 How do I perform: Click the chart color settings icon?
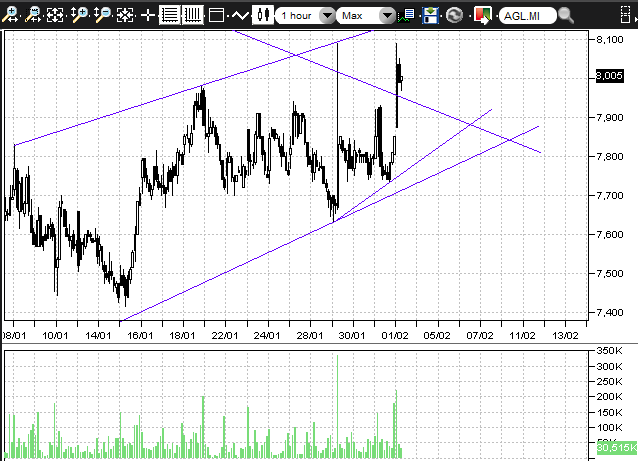[x=483, y=15]
